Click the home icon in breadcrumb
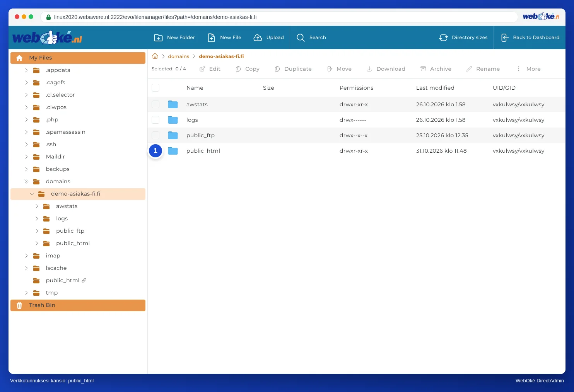 pos(155,56)
